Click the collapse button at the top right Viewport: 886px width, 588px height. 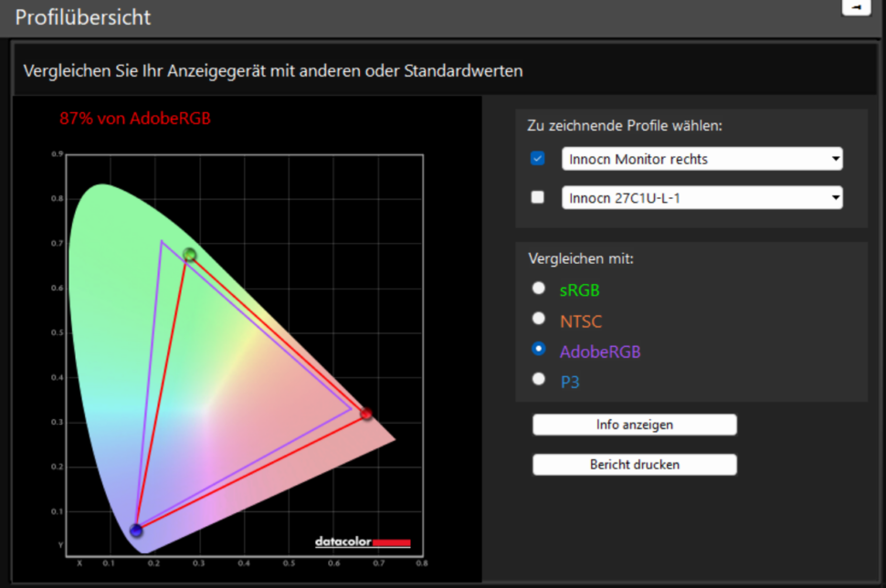click(856, 6)
